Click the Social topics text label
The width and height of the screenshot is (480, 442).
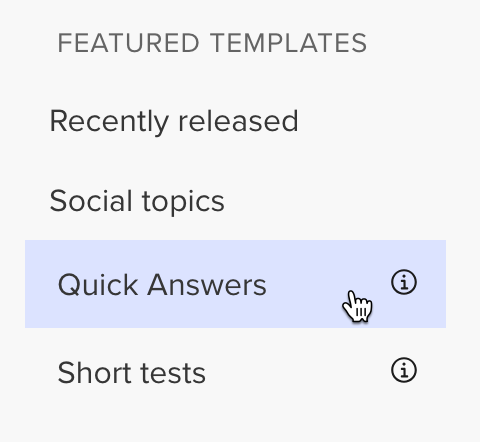(137, 202)
